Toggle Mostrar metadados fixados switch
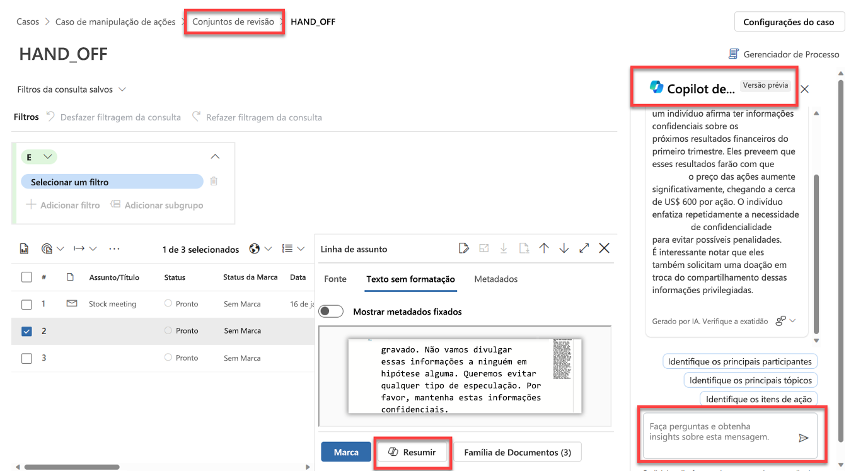The image size is (868, 471). tap(331, 311)
